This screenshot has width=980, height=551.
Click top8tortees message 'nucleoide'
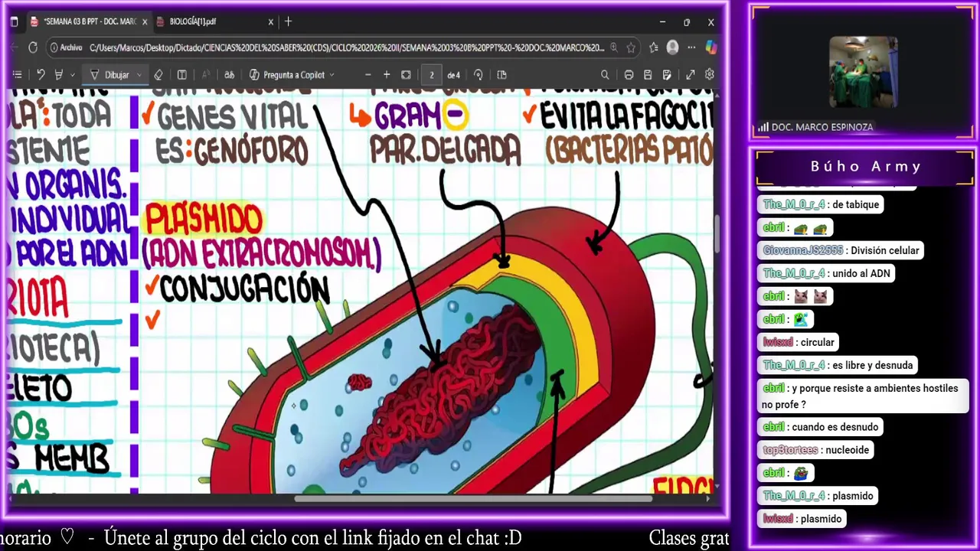click(816, 450)
